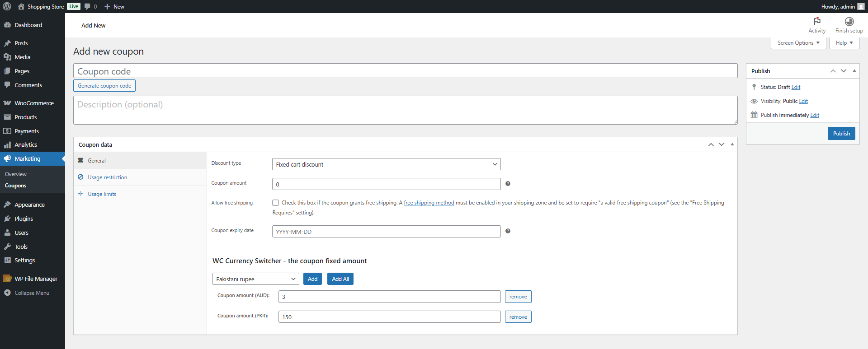Click the Description (optional) textarea
The width and height of the screenshot is (868, 349).
point(406,110)
